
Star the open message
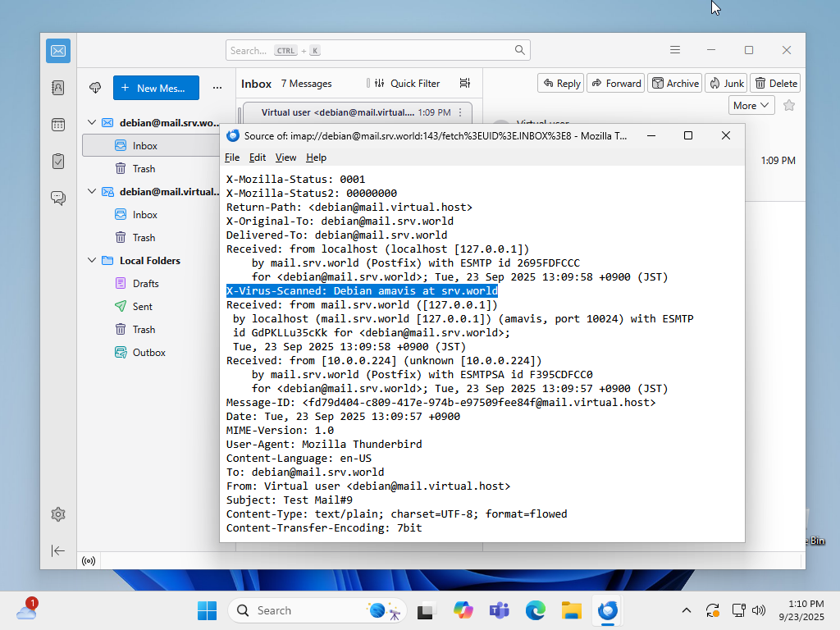pyautogui.click(x=788, y=105)
